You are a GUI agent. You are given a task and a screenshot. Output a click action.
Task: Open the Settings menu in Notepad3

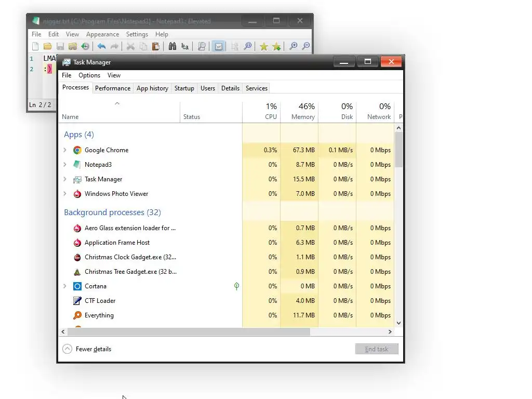[x=137, y=34]
